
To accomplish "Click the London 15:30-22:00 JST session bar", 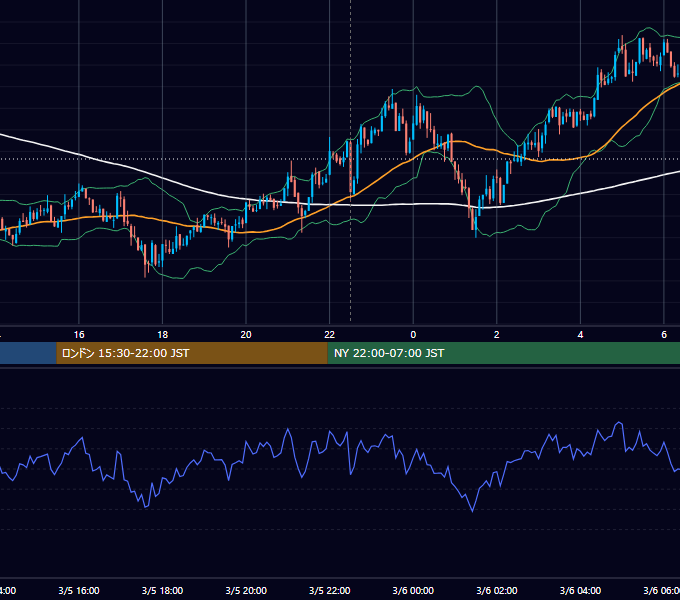I will click(192, 353).
